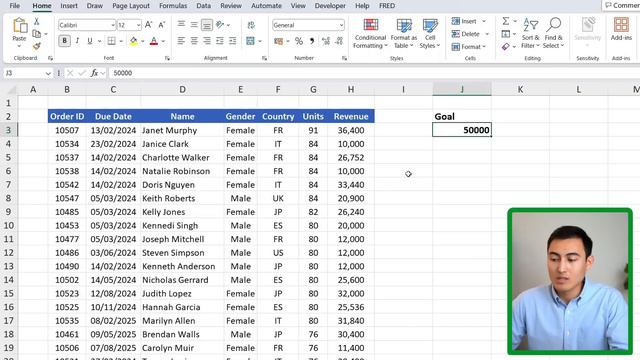Increase font size with larger A icon
640x360 pixels.
coord(149,25)
